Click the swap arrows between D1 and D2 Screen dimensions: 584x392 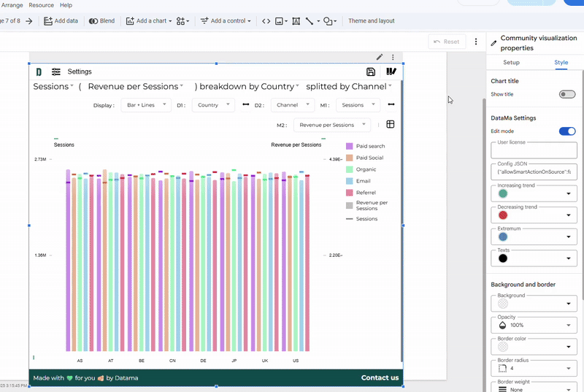coord(245,105)
